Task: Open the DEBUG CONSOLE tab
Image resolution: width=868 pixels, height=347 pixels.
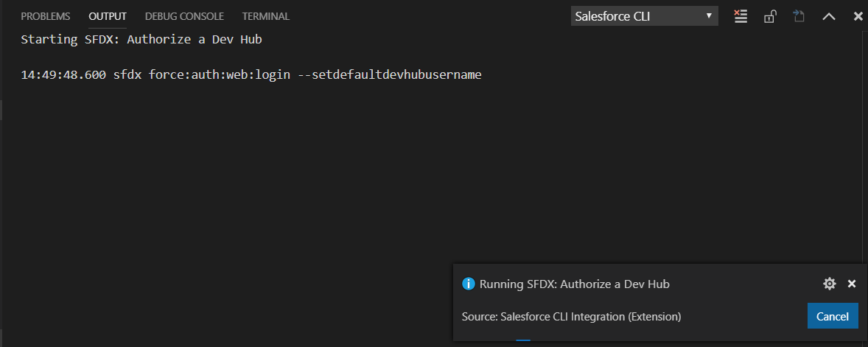Action: pos(184,16)
